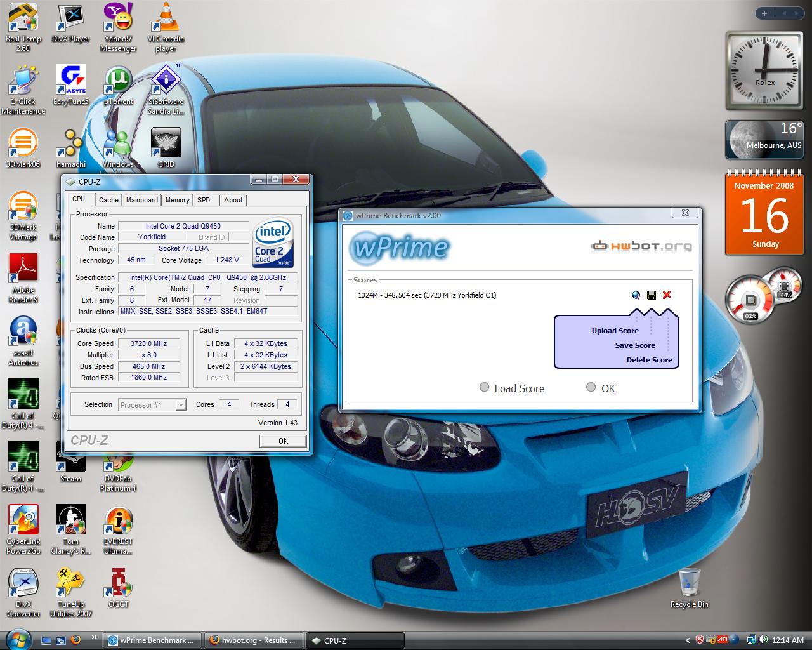Launch Yahoo! Messenger from the desktop

pos(118,27)
